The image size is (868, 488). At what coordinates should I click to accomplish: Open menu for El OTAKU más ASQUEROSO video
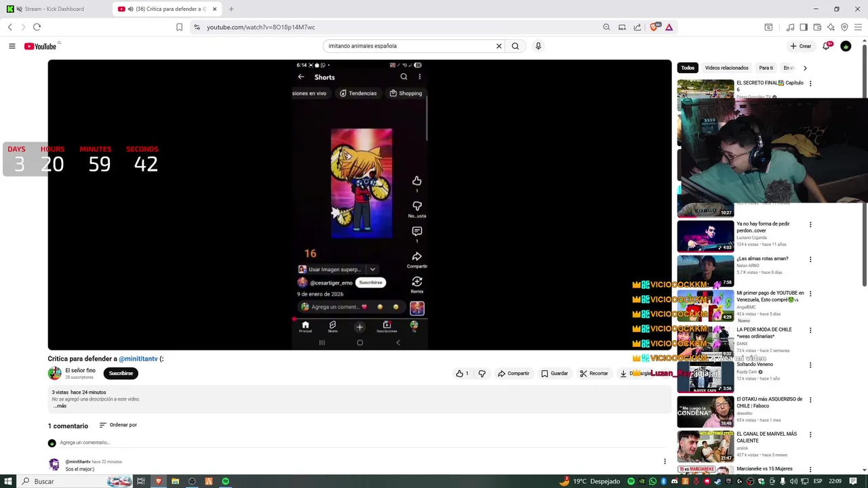[810, 399]
